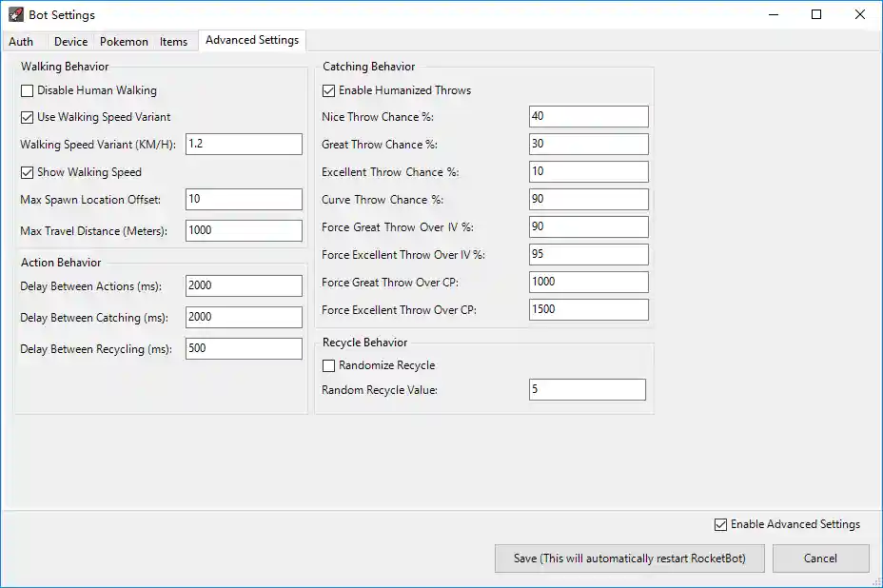
Task: Open the Device tab
Action: click(x=70, y=42)
